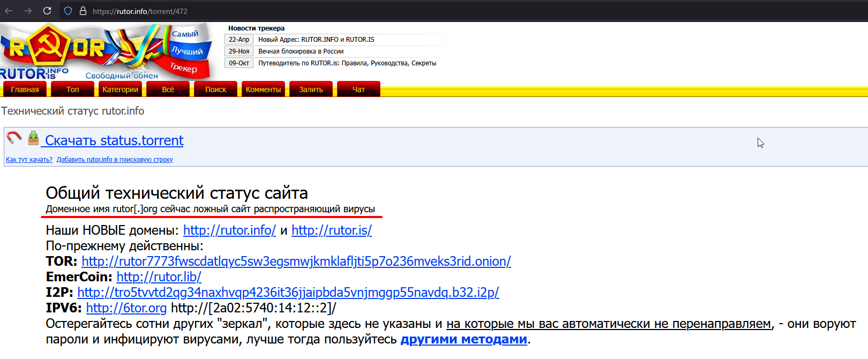The image size is (868, 359).
Task: Reload the page with the refresh icon
Action: point(47,11)
